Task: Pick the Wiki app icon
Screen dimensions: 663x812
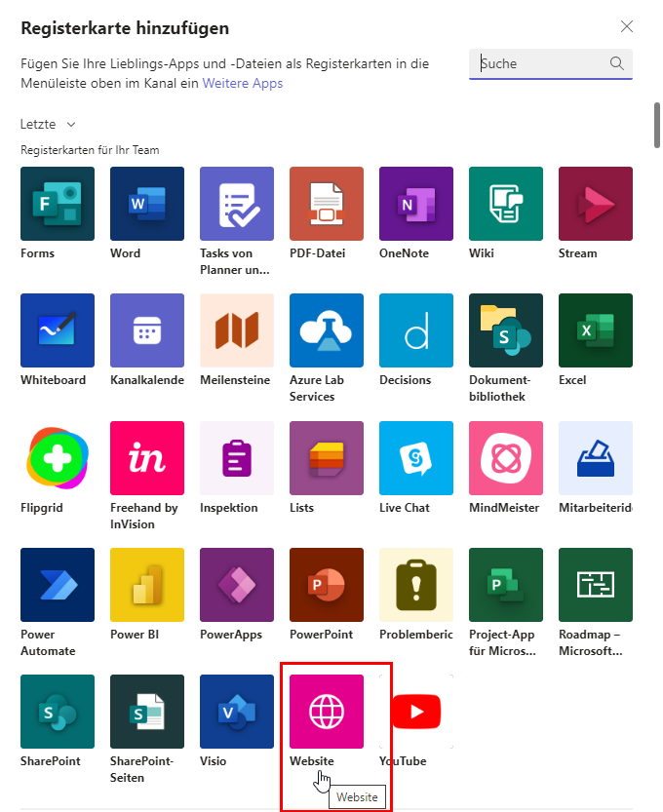Action: [x=505, y=204]
